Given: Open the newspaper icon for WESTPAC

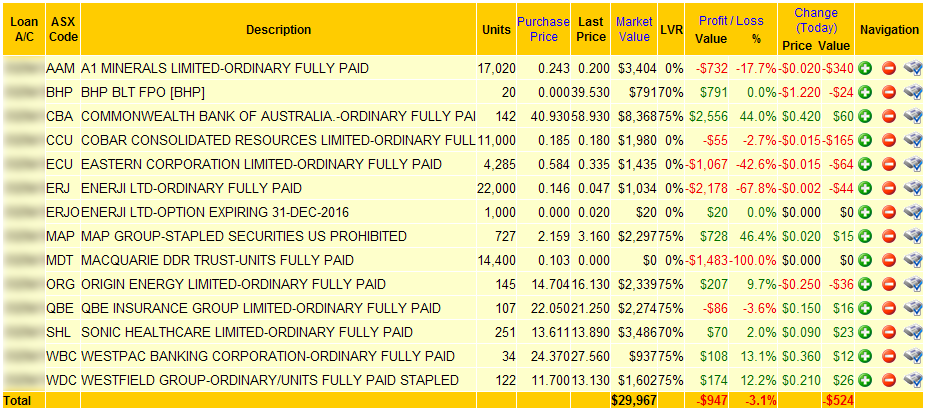Looking at the screenshot, I should point(913,356).
